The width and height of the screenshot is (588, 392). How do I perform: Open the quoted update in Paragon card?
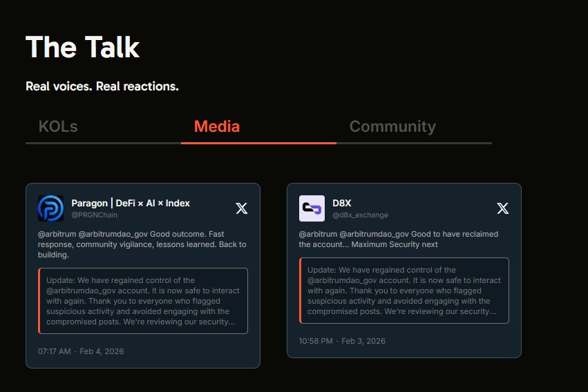click(143, 301)
